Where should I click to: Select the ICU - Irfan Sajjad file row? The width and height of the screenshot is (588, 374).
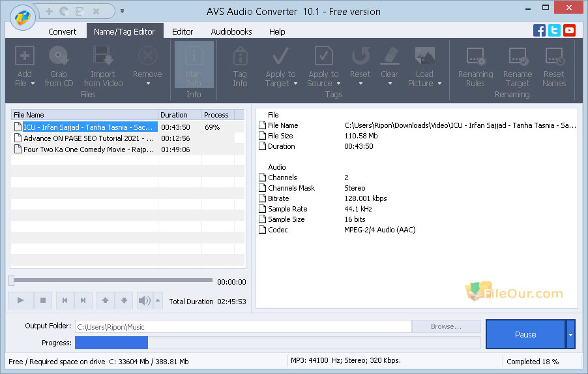pyautogui.click(x=128, y=127)
